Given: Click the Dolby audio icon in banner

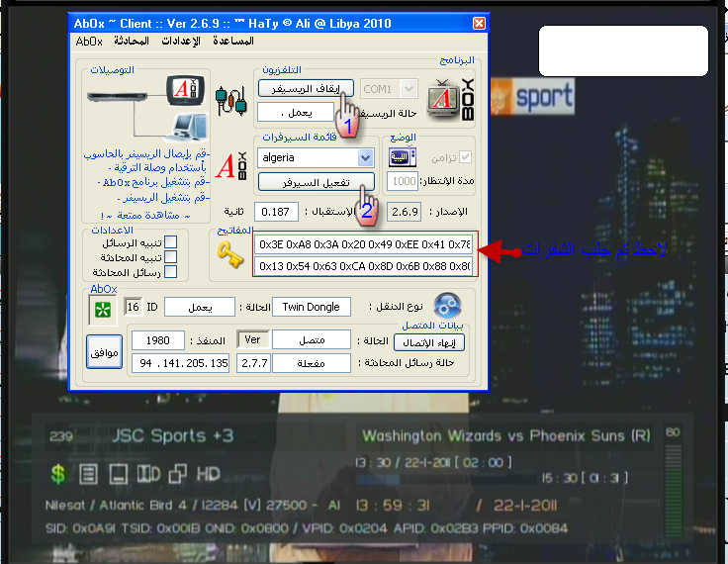Looking at the screenshot, I should pyautogui.click(x=148, y=474).
